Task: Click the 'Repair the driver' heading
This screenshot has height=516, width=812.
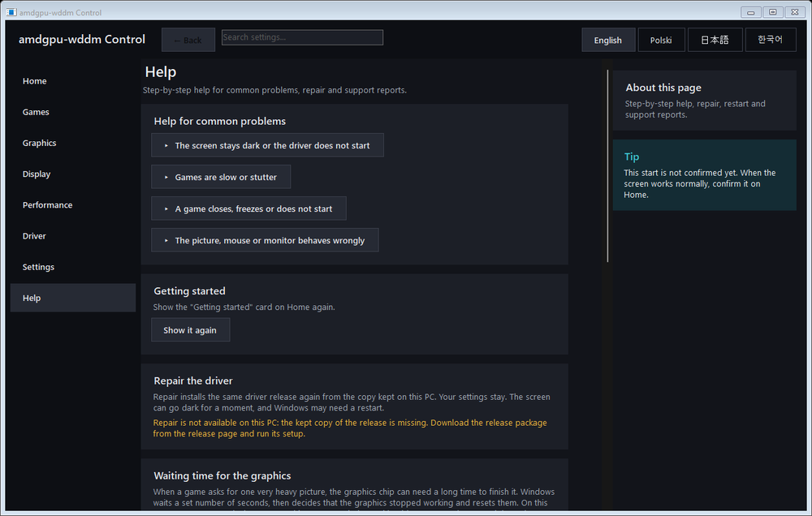Action: (x=193, y=381)
